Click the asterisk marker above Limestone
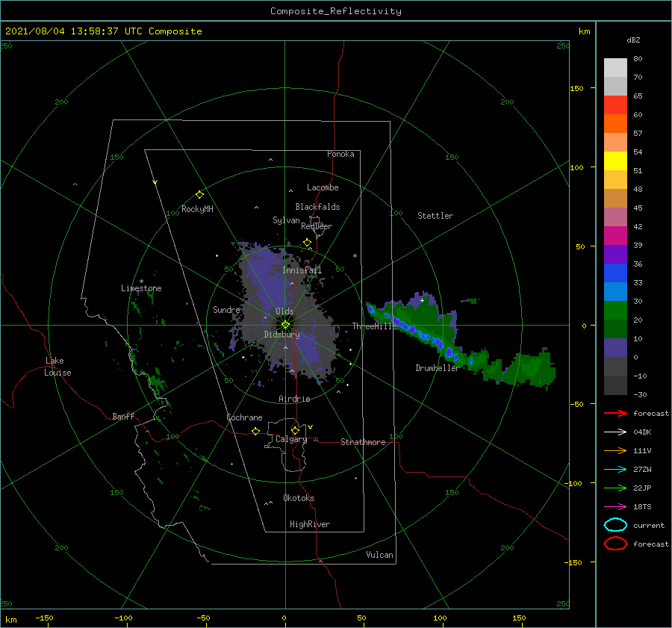Image resolution: width=672 pixels, height=628 pixels. [x=141, y=282]
